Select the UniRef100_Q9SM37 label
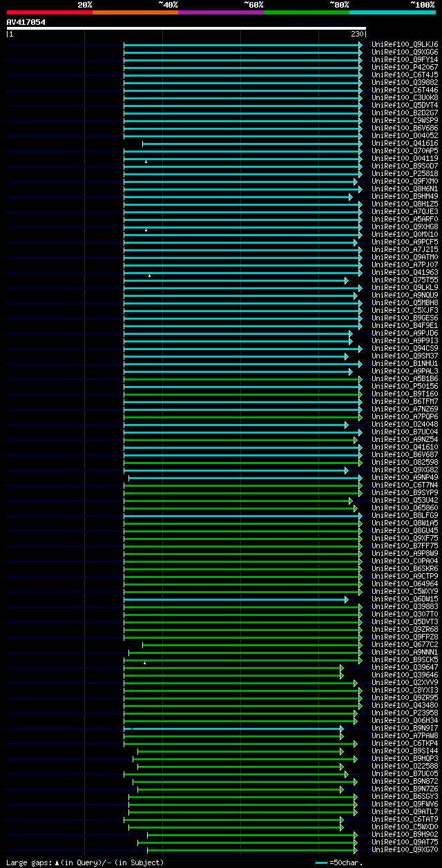This screenshot has width=442, height=868. 405,356
